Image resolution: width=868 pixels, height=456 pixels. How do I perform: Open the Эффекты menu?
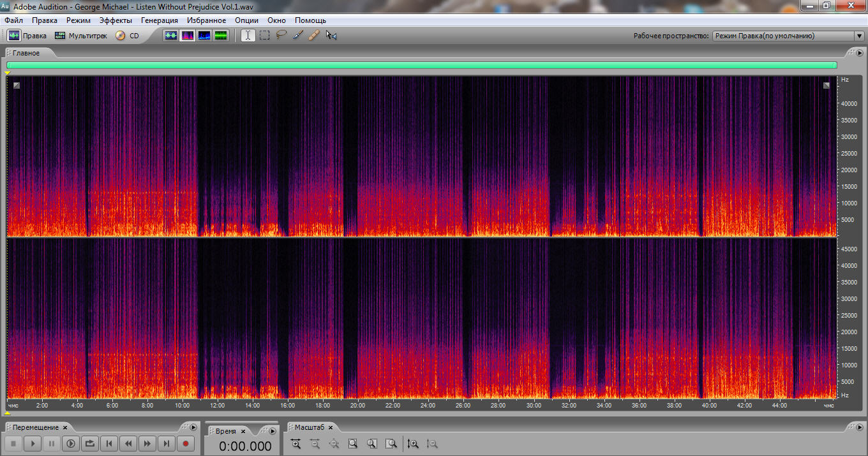click(116, 20)
